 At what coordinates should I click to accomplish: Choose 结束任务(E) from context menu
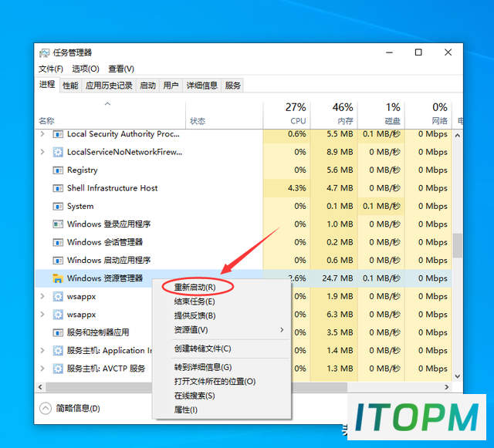pos(195,301)
